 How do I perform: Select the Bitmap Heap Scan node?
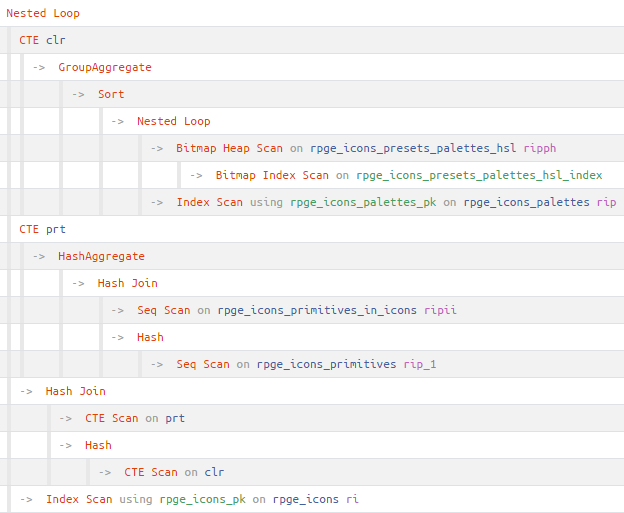(x=229, y=148)
